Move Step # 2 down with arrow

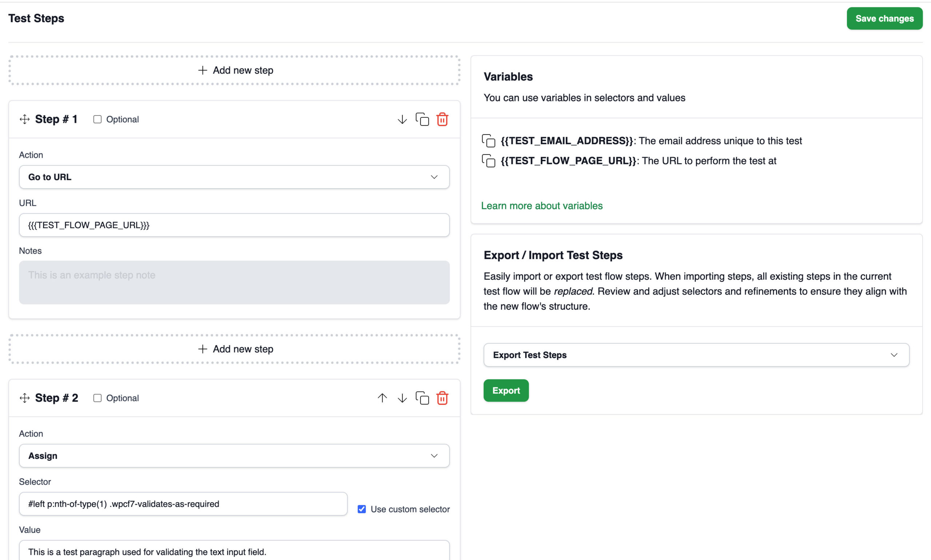click(x=402, y=398)
